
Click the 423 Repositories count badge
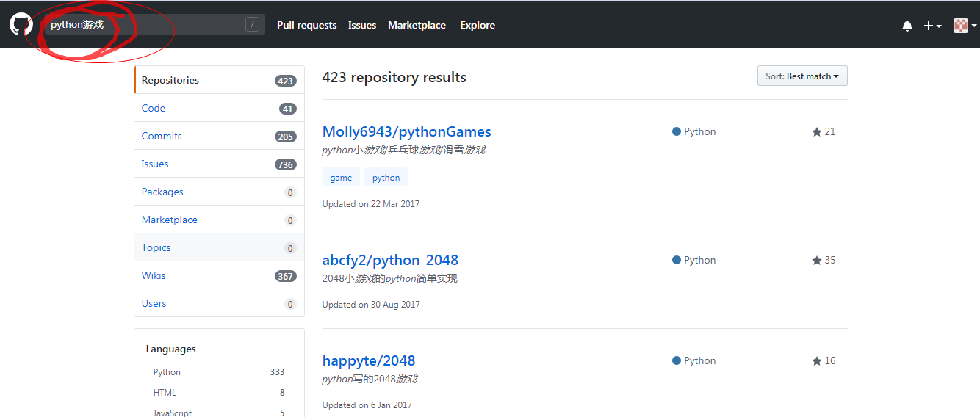click(x=286, y=81)
